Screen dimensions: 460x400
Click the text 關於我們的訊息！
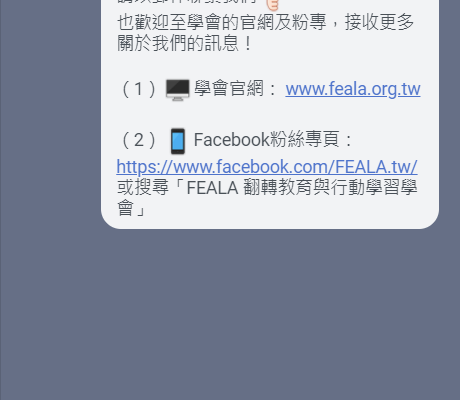coord(185,43)
